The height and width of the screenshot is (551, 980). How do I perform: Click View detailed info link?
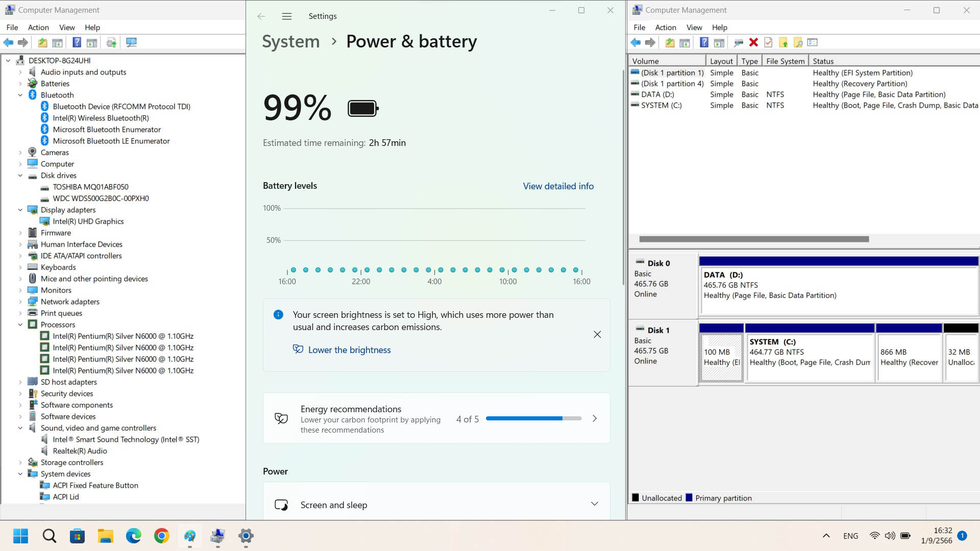(x=558, y=186)
